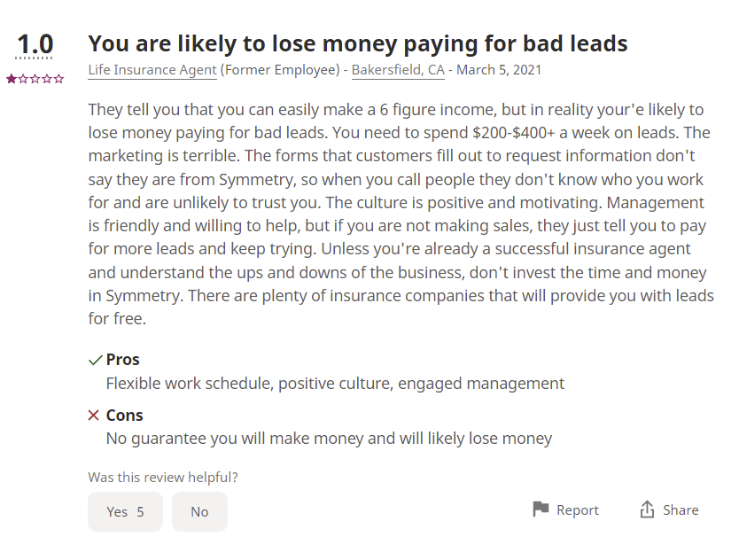Image resolution: width=739 pixels, height=560 pixels.
Task: Click the 1.0 overall rating number
Action: pos(35,44)
